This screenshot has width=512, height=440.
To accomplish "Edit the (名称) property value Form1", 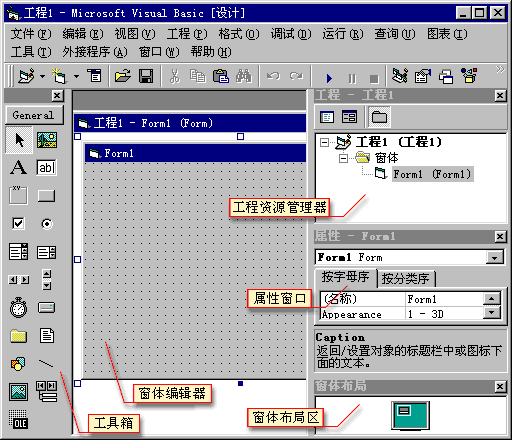I will 444,299.
